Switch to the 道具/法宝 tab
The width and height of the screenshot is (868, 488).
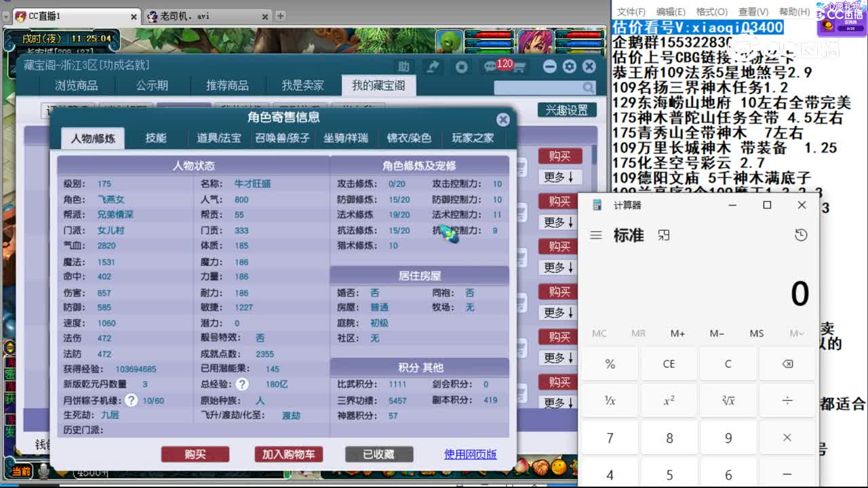click(219, 138)
